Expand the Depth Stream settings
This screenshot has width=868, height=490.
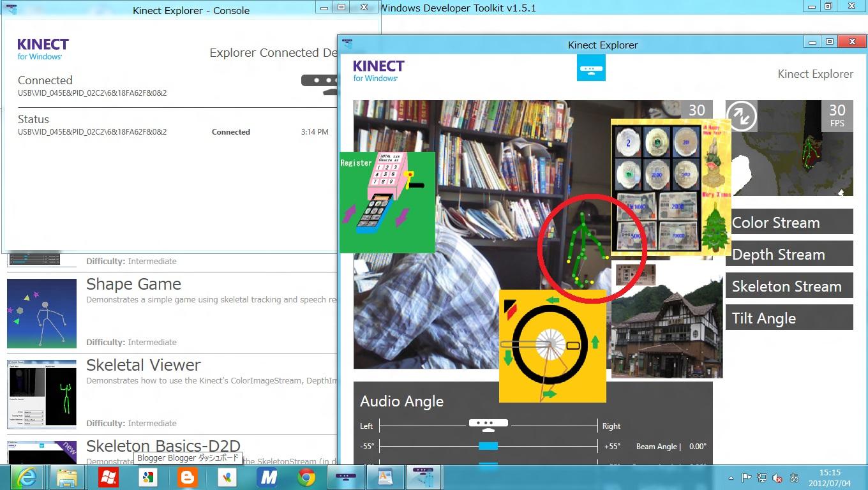pyautogui.click(x=789, y=254)
